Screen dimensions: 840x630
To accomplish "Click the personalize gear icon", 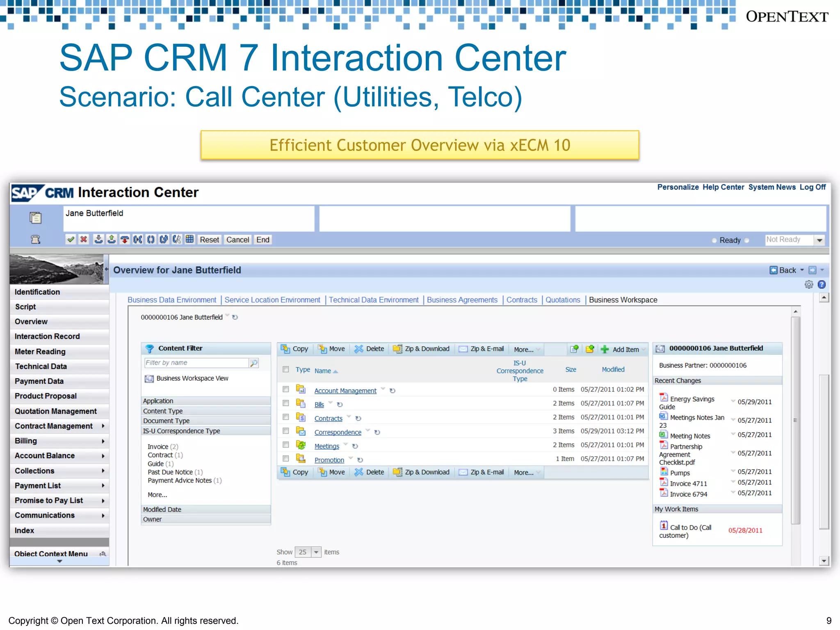I will pos(808,284).
